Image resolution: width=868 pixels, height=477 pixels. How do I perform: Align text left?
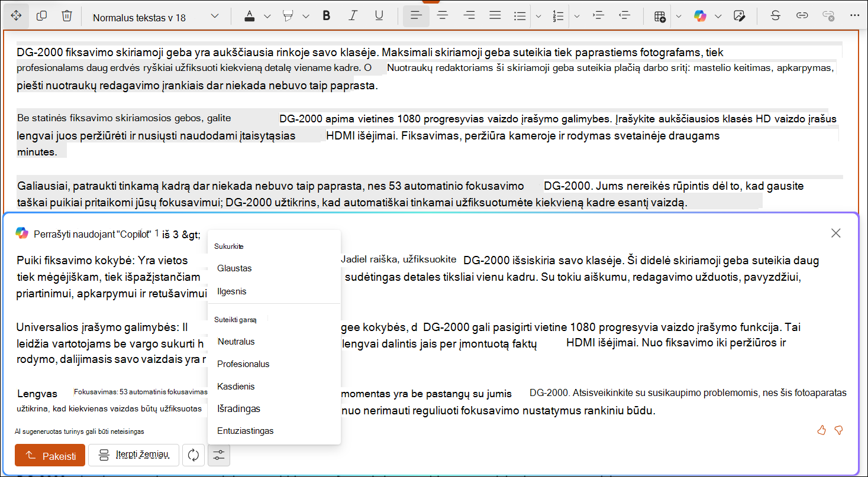pos(416,16)
